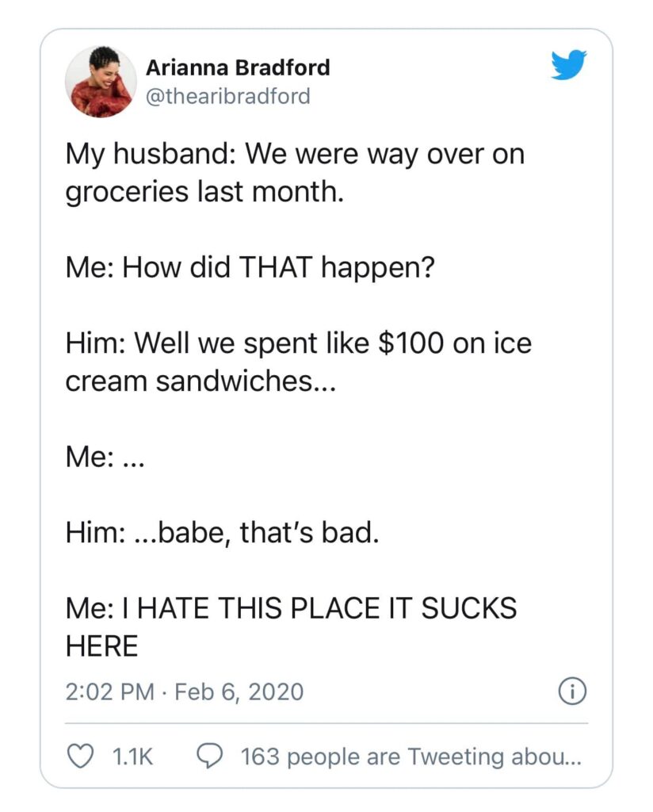The height and width of the screenshot is (812, 653).
Task: Open Arianna Bradford's profile picture
Action: [x=101, y=82]
